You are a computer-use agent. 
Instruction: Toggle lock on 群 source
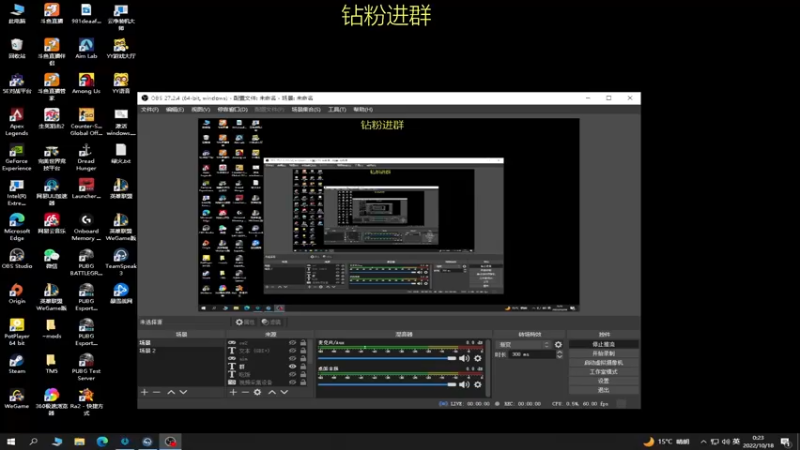tap(303, 366)
